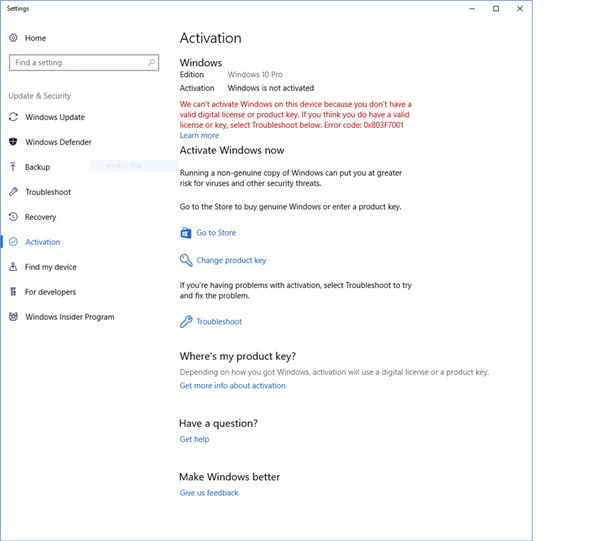Click the Troubleshoot wrench icon in sidebar
Screen dimensions: 600x541
tap(13, 192)
